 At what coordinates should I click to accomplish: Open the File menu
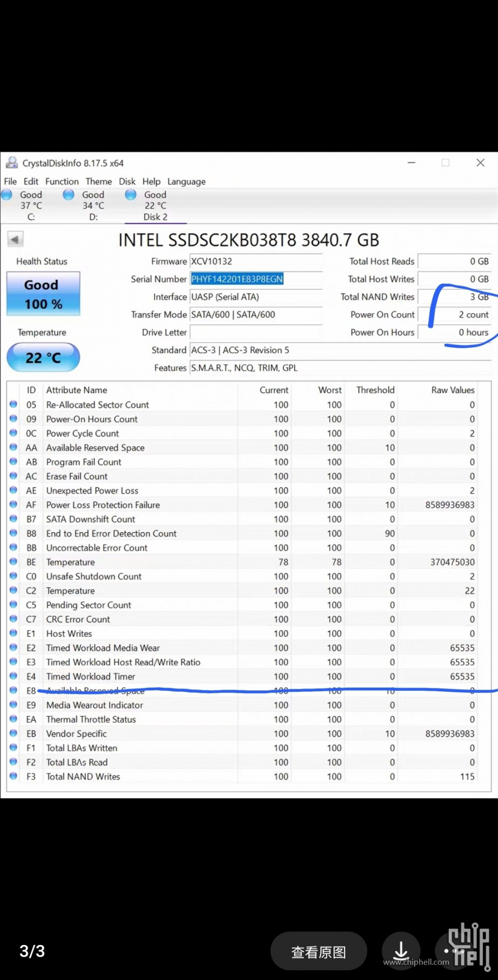click(x=10, y=181)
